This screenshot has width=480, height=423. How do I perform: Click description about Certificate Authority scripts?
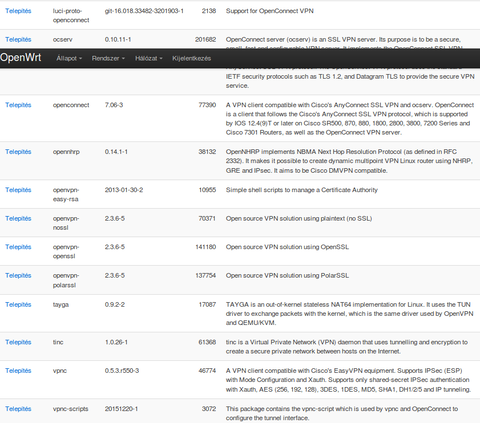point(302,190)
